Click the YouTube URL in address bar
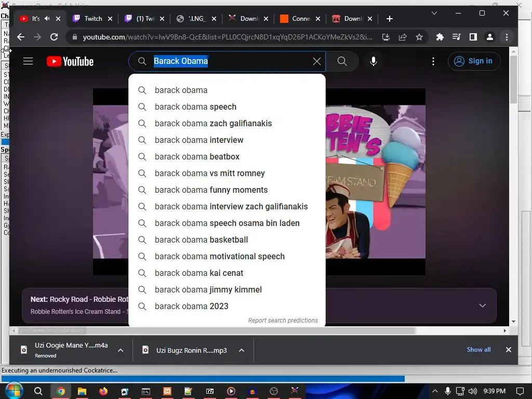 pos(228,37)
